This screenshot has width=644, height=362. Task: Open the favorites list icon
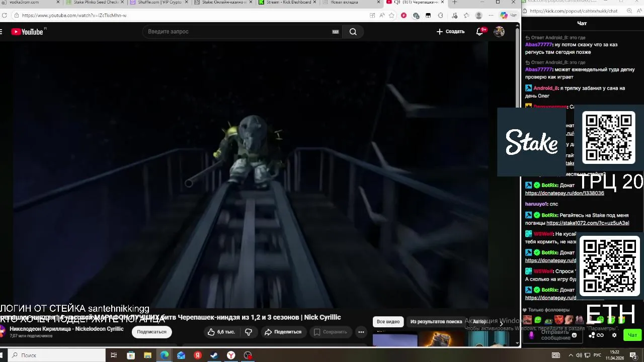[x=466, y=16]
